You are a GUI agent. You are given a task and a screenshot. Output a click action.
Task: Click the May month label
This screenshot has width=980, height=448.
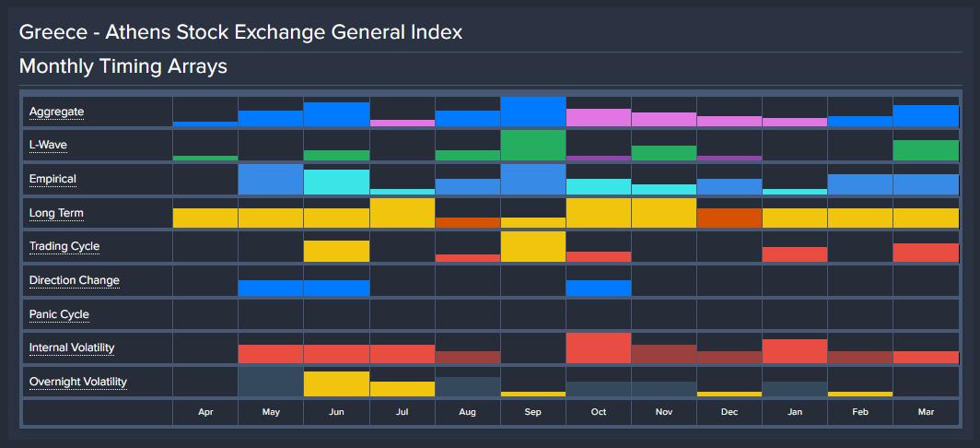[271, 412]
